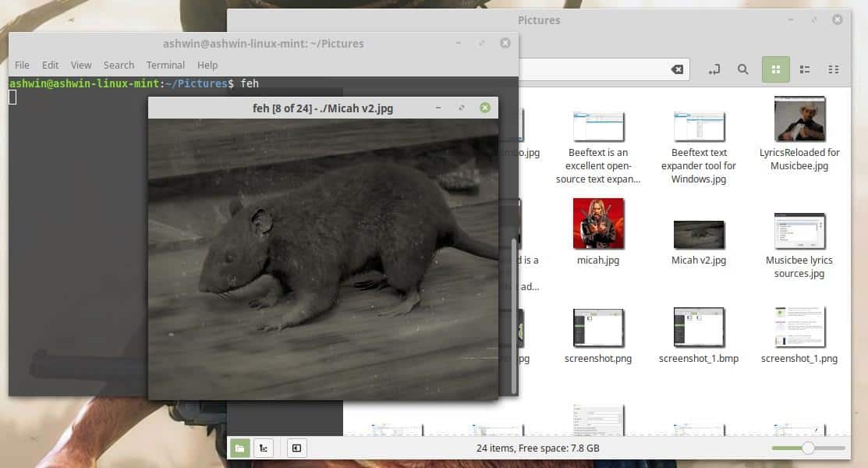Open the Search menu in the terminal
Viewport: 868px width, 468px height.
click(119, 65)
